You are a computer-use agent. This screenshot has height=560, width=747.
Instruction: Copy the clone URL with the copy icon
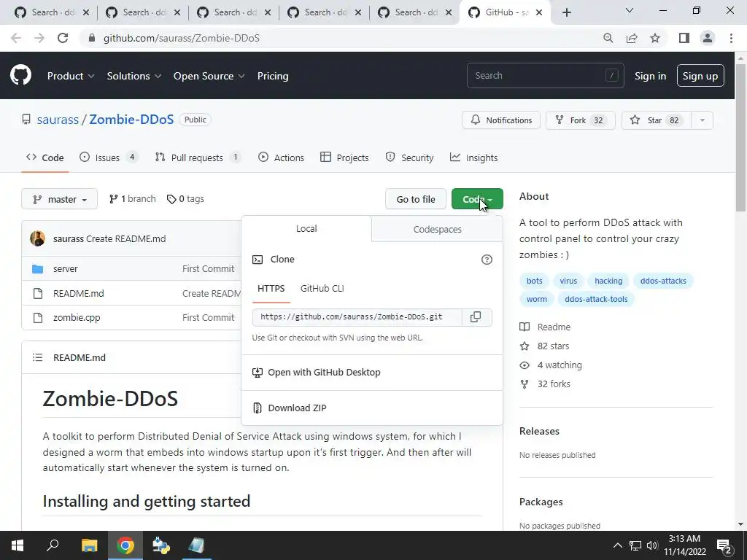pyautogui.click(x=476, y=317)
